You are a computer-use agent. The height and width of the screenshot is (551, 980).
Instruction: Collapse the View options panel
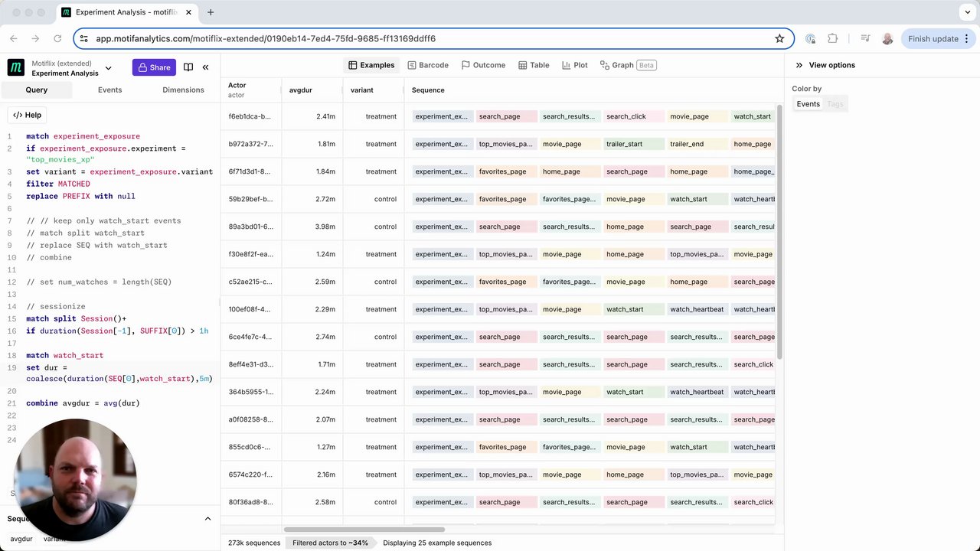pyautogui.click(x=799, y=65)
